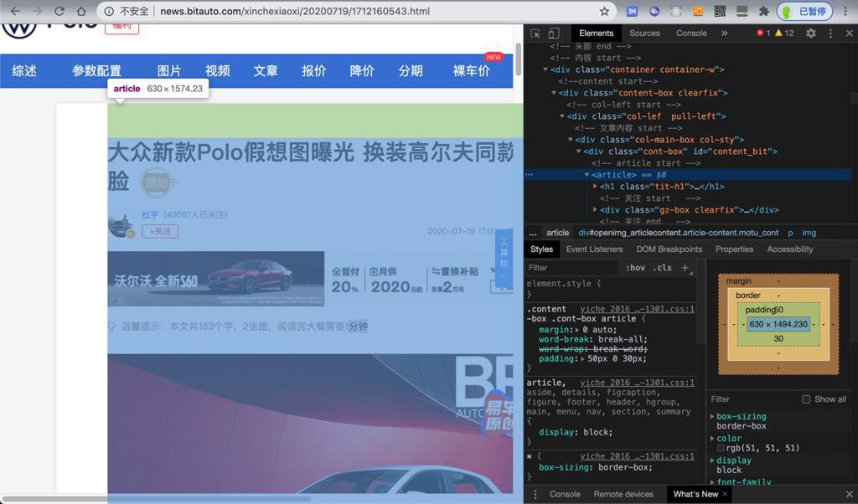Image resolution: width=858 pixels, height=504 pixels.
Task: Toggle the device toolbar icon in DevTools
Action: point(554,33)
